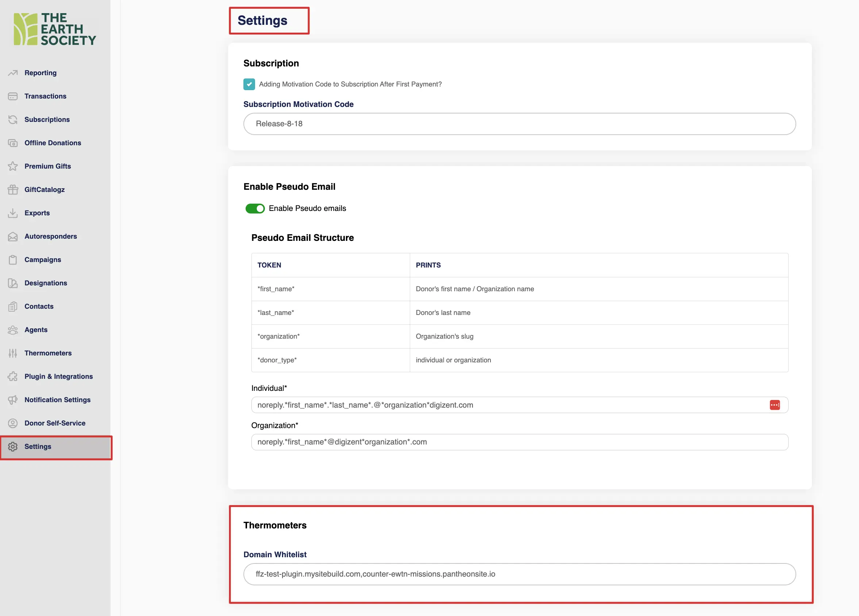Open Notification Settings menu item
The width and height of the screenshot is (859, 616).
click(x=57, y=400)
